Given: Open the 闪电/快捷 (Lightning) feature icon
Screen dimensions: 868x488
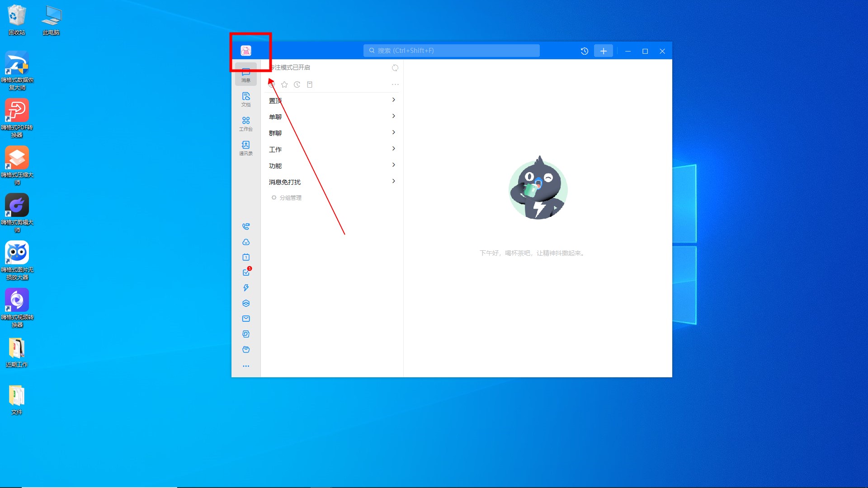Looking at the screenshot, I should [x=245, y=288].
